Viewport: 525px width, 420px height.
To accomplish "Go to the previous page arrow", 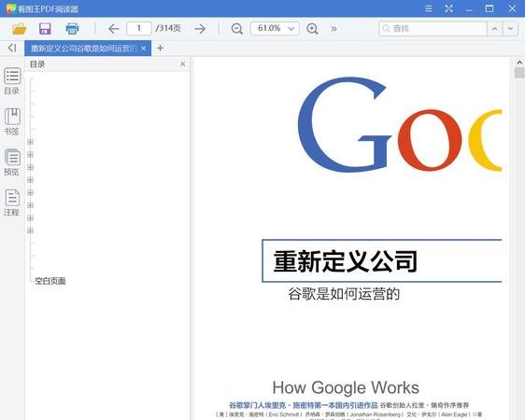I will click(114, 29).
